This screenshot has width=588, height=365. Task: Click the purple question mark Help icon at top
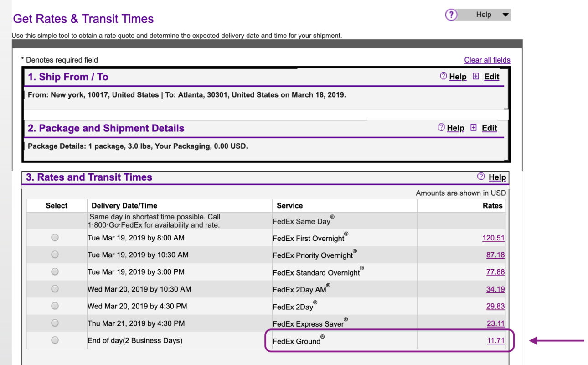pos(451,15)
